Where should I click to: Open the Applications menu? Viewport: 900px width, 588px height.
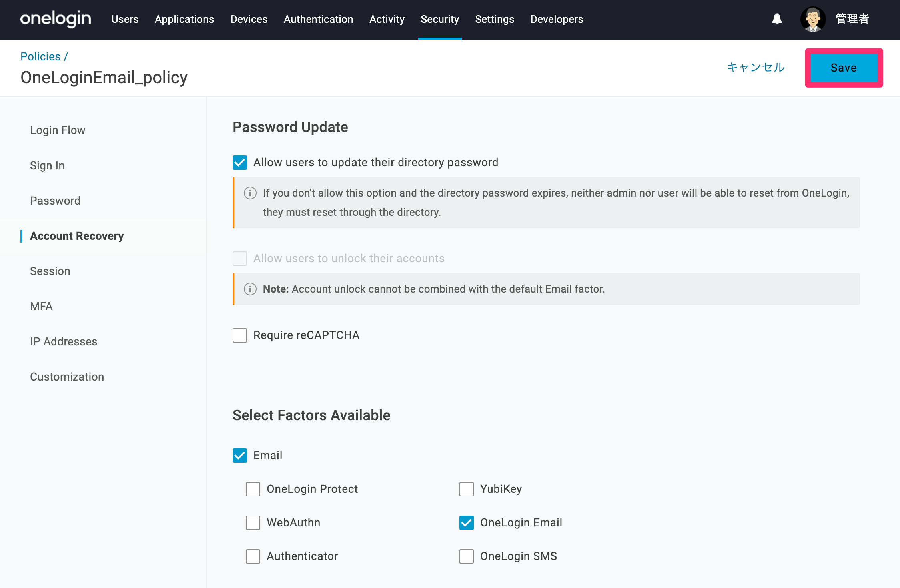tap(184, 19)
